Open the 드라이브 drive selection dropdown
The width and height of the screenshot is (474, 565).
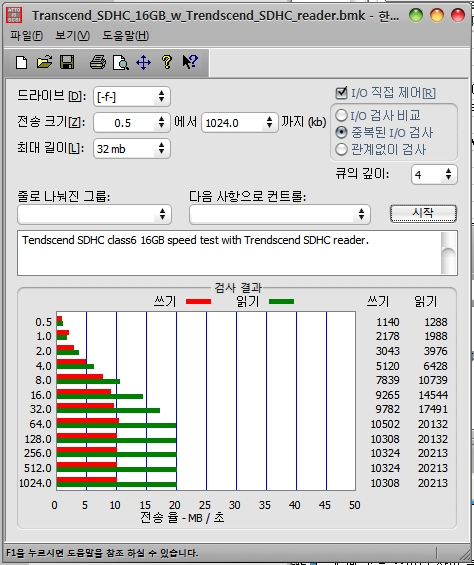click(x=132, y=96)
